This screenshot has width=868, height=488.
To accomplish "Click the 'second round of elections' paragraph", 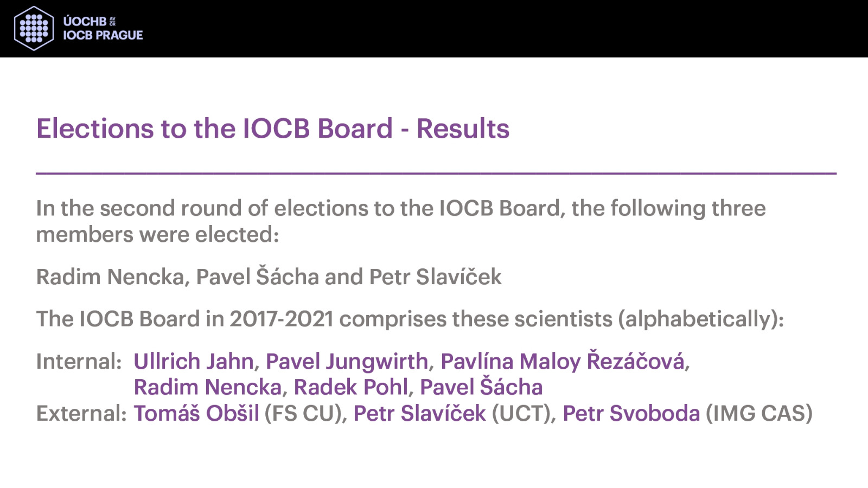I will point(401,221).
